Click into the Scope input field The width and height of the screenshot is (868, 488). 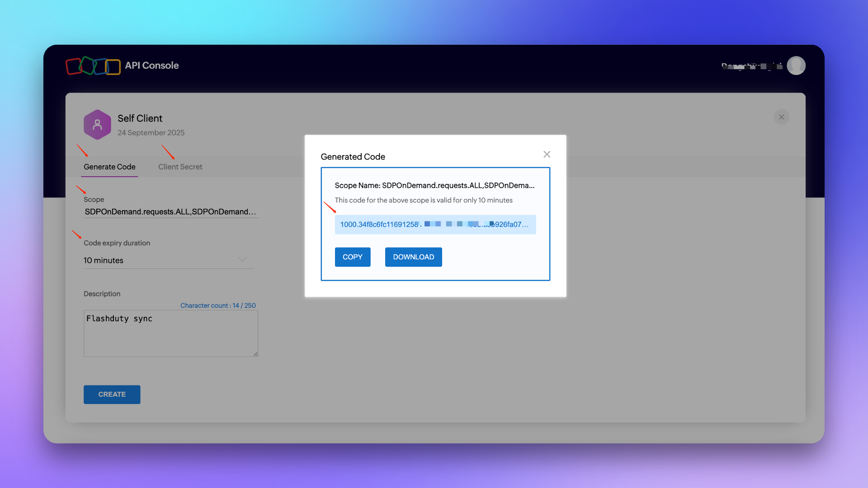coord(170,211)
